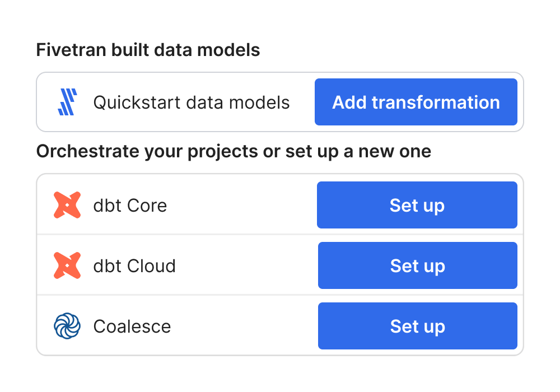Set up dbt Cloud
Screen dimensions: 560x392
click(x=418, y=265)
